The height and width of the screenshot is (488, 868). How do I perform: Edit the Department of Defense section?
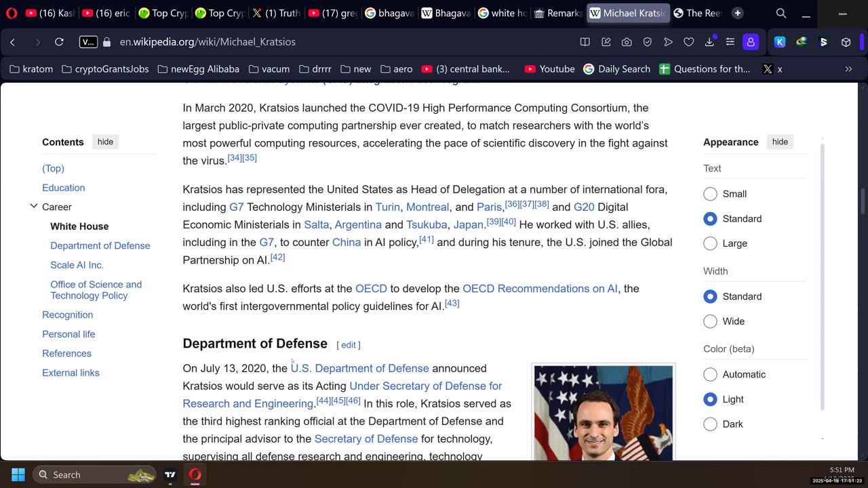[349, 345]
